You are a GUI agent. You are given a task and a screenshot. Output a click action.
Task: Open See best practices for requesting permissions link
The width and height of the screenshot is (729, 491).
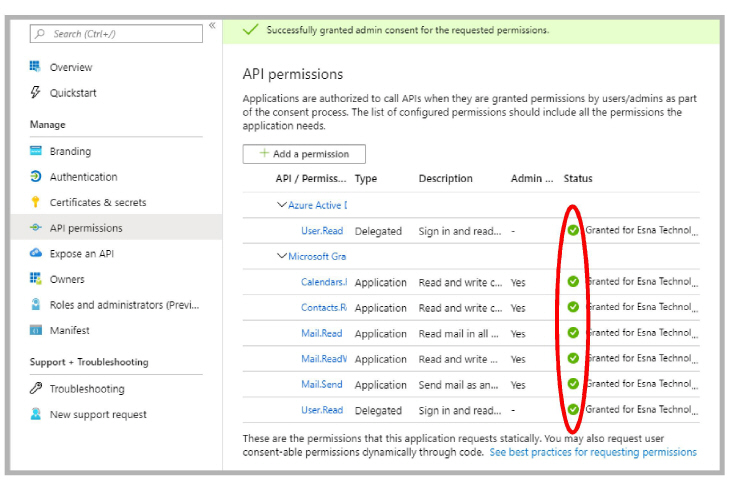click(593, 452)
